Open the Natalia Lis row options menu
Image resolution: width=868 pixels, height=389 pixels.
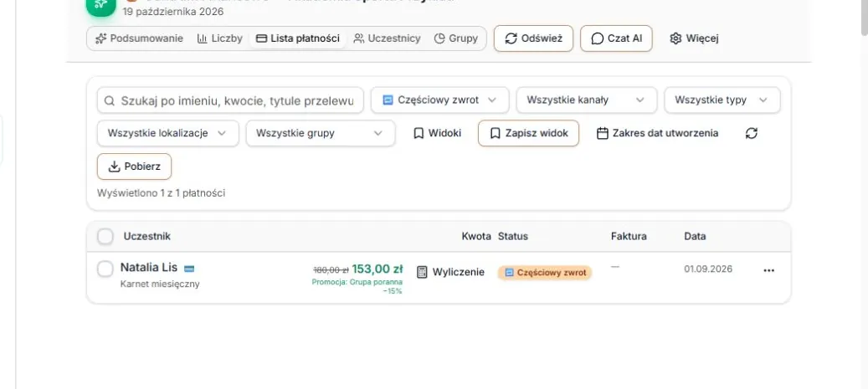[769, 270]
